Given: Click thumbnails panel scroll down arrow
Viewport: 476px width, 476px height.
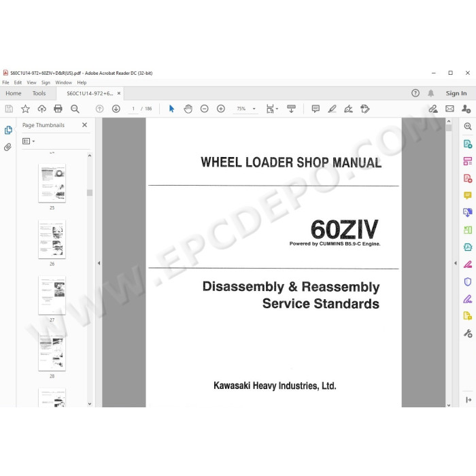Looking at the screenshot, I should (x=90, y=404).
